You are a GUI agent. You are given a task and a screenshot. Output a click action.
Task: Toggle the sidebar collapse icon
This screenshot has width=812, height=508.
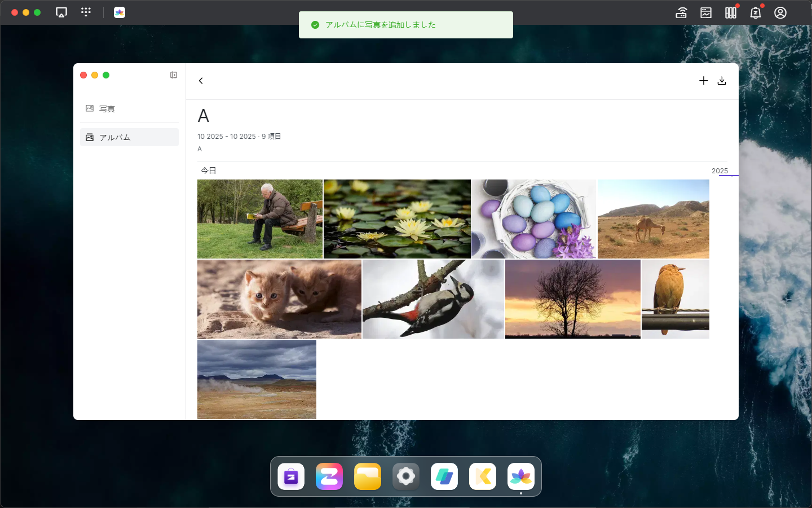pos(174,75)
